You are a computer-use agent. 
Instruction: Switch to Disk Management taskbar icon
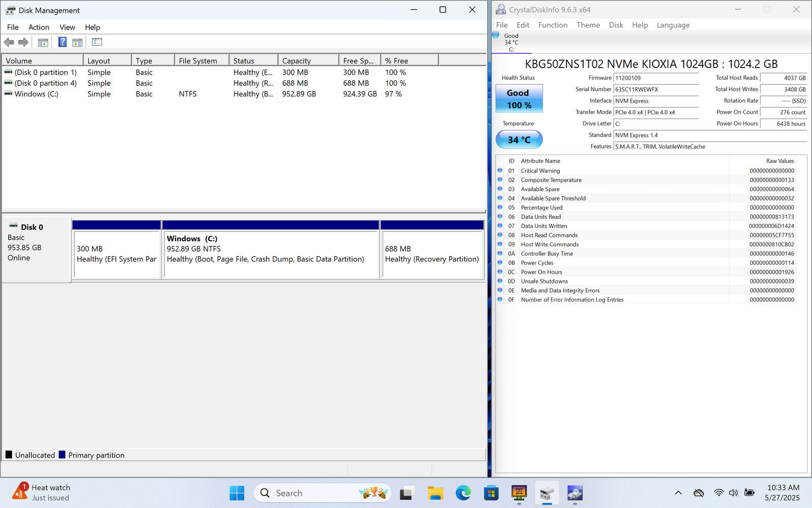click(x=547, y=493)
